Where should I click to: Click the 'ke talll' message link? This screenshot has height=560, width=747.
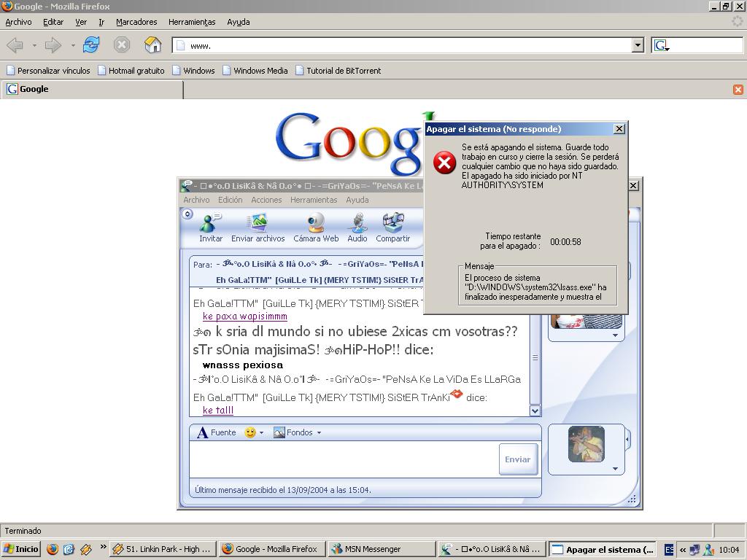(x=218, y=410)
